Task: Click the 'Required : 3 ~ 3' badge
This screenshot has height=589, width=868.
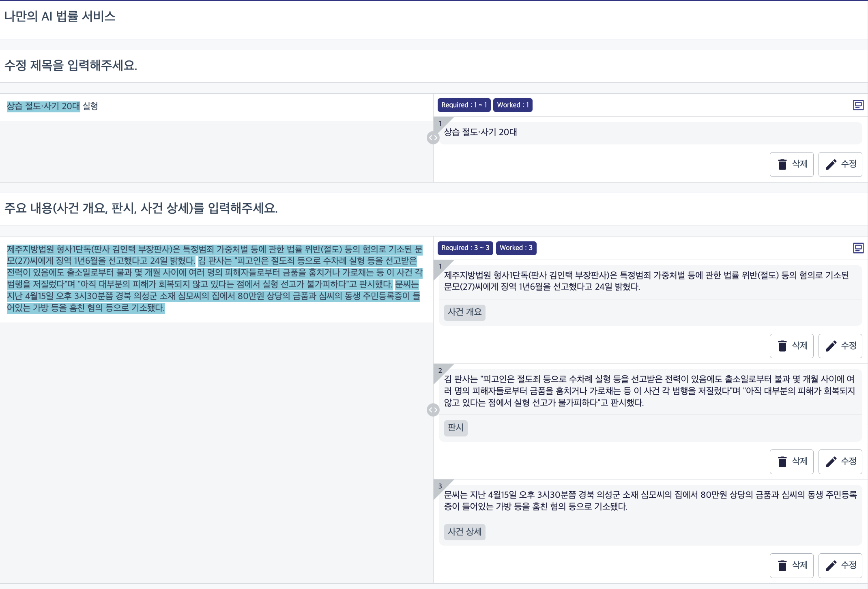Action: point(465,248)
